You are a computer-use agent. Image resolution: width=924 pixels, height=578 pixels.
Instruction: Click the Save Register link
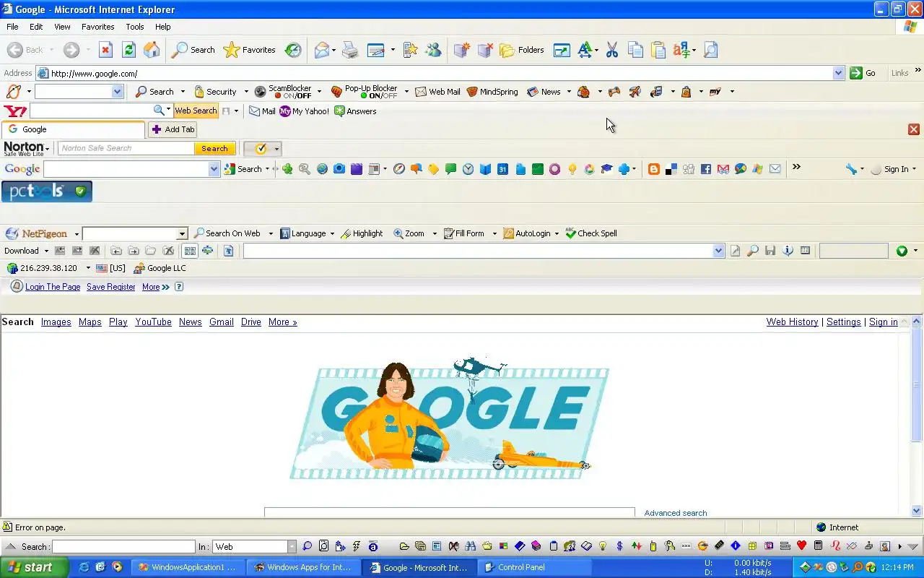[x=111, y=287]
